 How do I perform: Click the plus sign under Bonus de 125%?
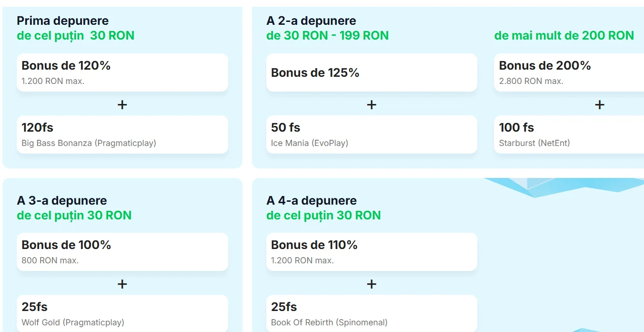pyautogui.click(x=372, y=104)
